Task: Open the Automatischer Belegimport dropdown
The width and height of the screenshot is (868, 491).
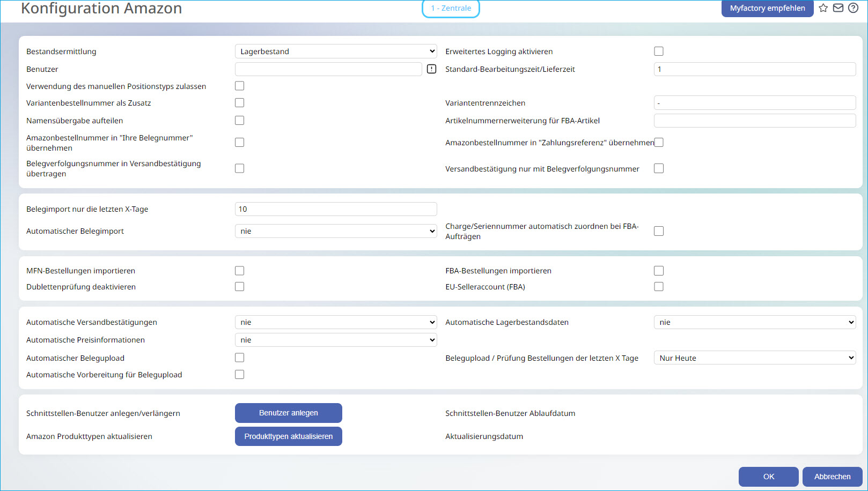Action: 336,231
